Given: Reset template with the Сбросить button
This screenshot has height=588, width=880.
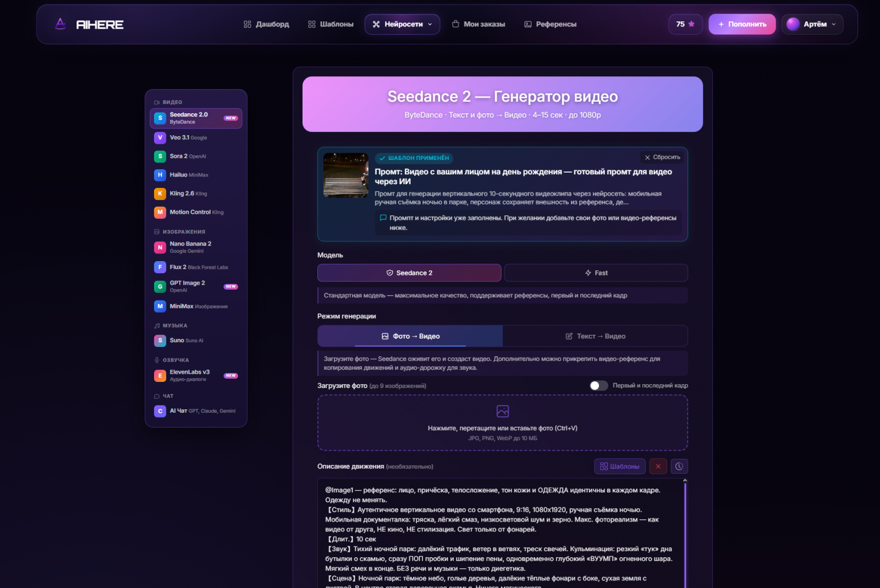Looking at the screenshot, I should point(663,157).
